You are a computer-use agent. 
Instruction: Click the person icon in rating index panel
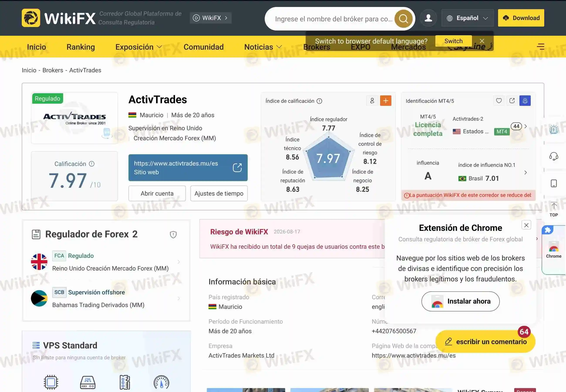[372, 101]
